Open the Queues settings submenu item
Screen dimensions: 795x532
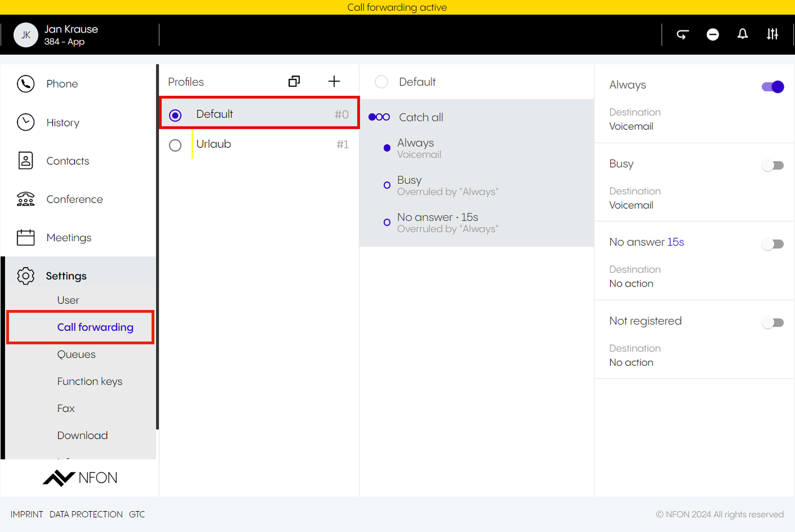76,354
